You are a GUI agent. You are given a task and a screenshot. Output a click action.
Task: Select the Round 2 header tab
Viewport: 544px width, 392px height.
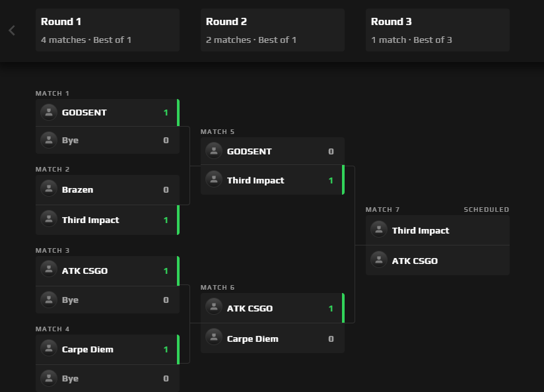272,30
